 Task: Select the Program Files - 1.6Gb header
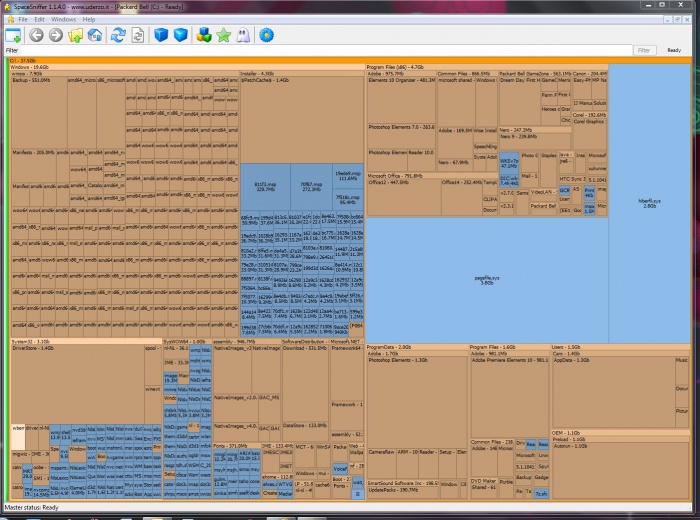pyautogui.click(x=509, y=347)
